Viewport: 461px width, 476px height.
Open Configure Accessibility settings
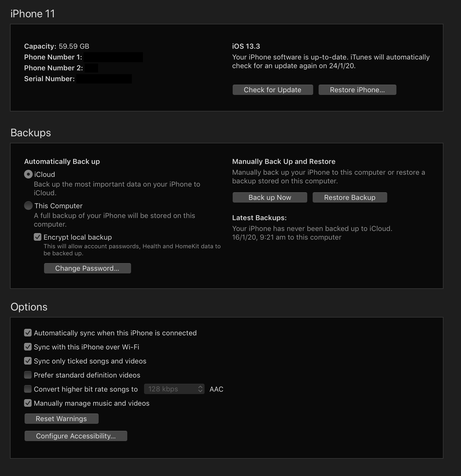(76, 436)
